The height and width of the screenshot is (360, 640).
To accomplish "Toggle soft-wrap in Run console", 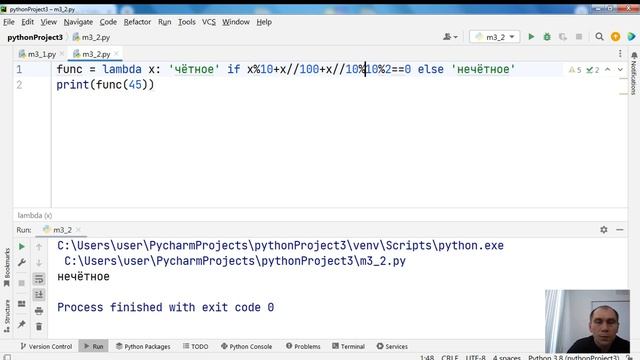I will 39,279.
